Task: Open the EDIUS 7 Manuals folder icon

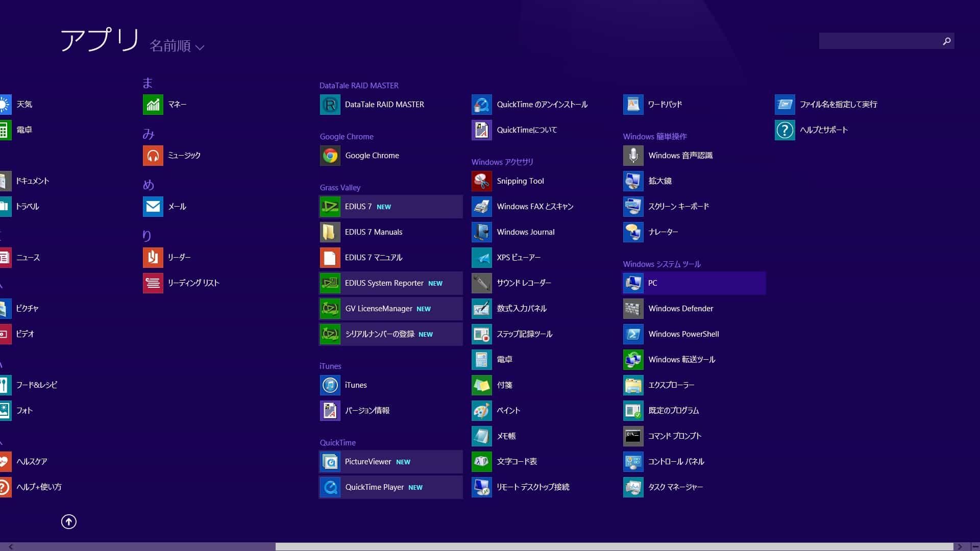Action: coord(330,232)
